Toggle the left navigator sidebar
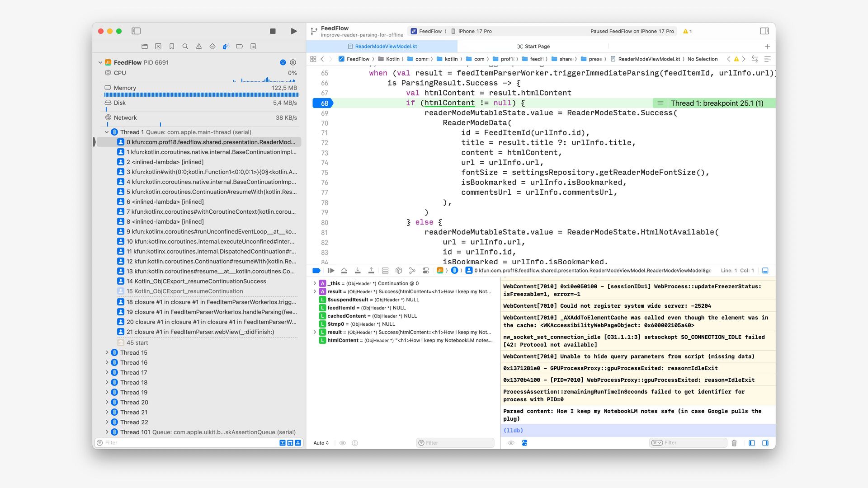The width and height of the screenshot is (868, 488). [x=136, y=31]
